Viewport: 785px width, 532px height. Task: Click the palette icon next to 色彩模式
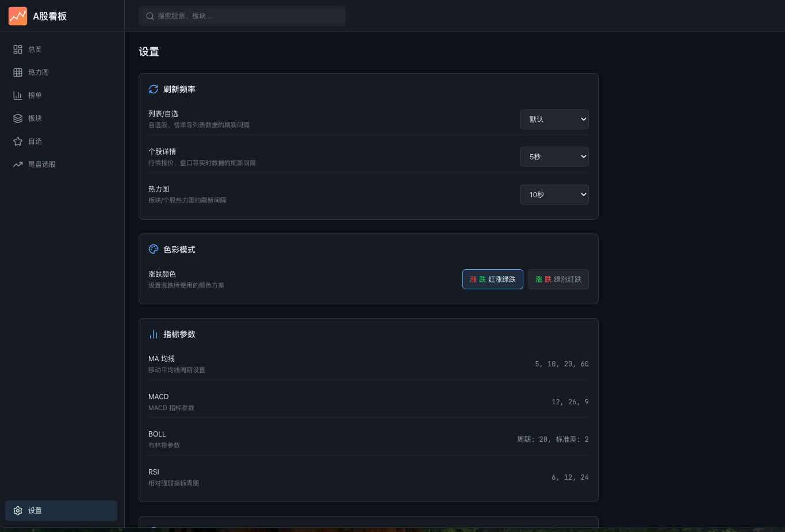[x=153, y=249]
